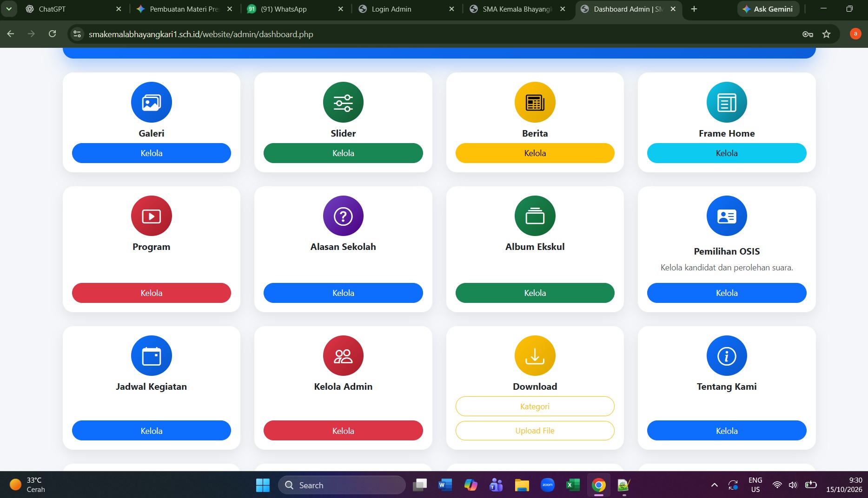The height and width of the screenshot is (498, 868).
Task: Open the tab search dropdown arrow
Action: point(8,9)
